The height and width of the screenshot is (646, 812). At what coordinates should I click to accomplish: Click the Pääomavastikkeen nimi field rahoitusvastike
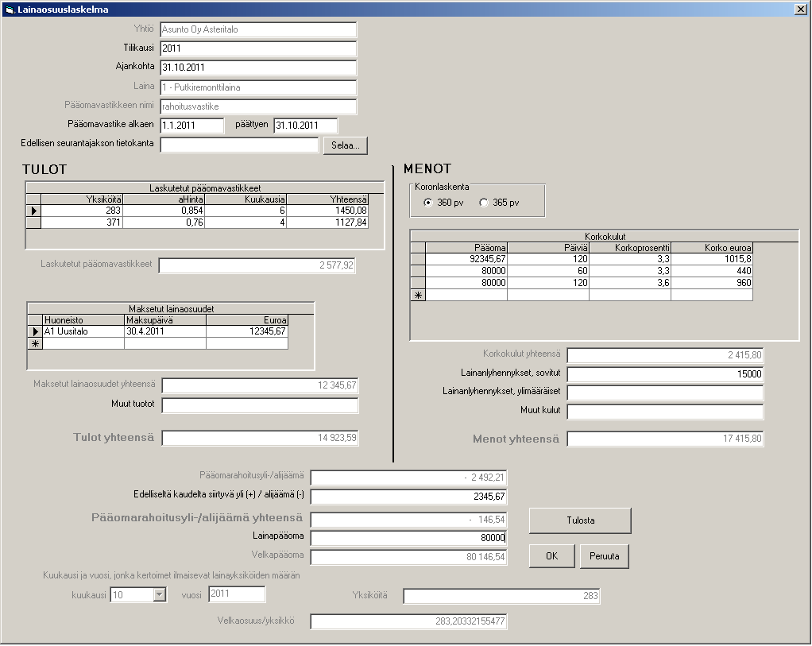[x=258, y=106]
